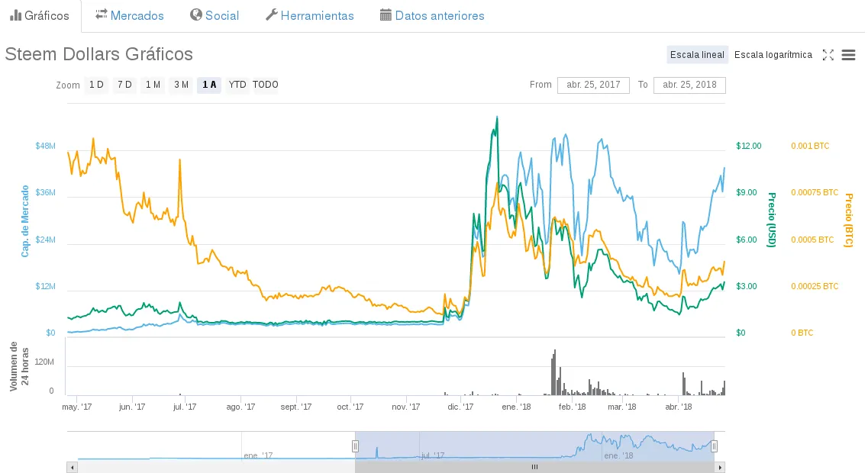868x473 pixels.
Task: Click the scrollbar right arrow
Action: click(720, 468)
